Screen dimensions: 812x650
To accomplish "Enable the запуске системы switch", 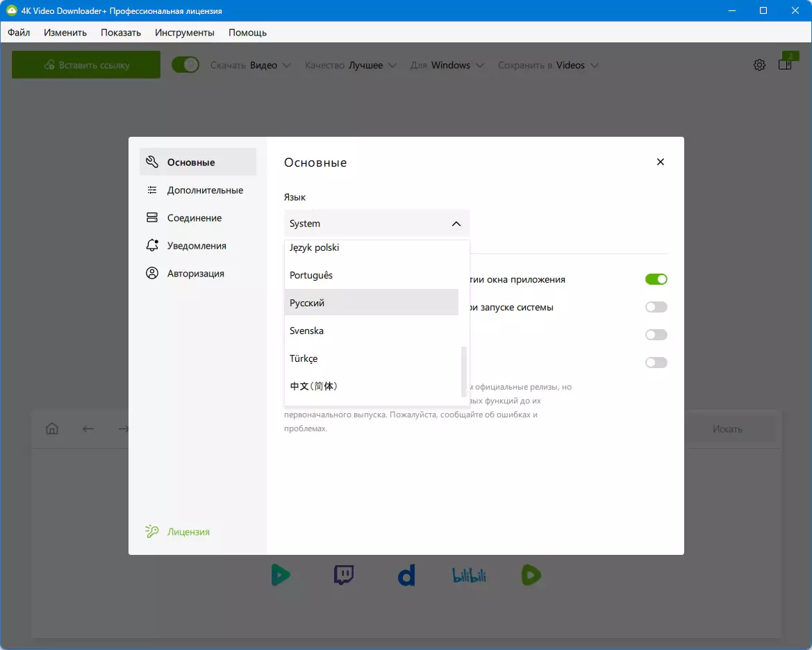I will (656, 307).
